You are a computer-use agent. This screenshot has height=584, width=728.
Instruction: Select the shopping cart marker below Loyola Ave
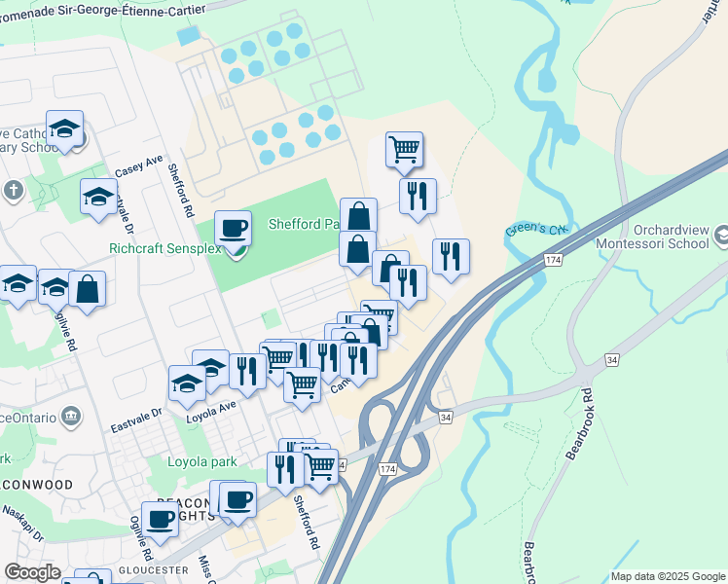[303, 386]
